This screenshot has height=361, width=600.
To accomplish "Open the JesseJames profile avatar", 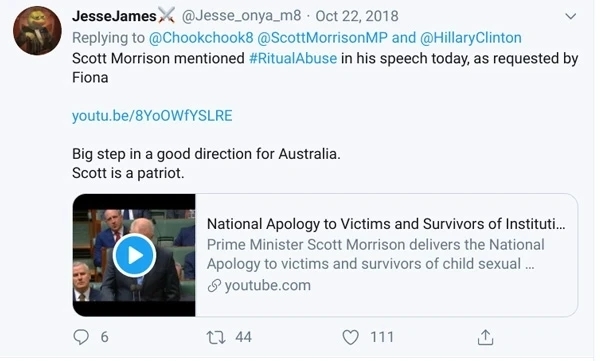I will 37,31.
